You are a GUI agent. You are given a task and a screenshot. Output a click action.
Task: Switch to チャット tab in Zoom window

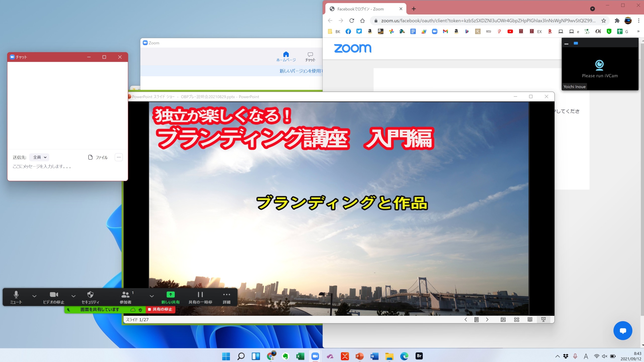(x=310, y=57)
